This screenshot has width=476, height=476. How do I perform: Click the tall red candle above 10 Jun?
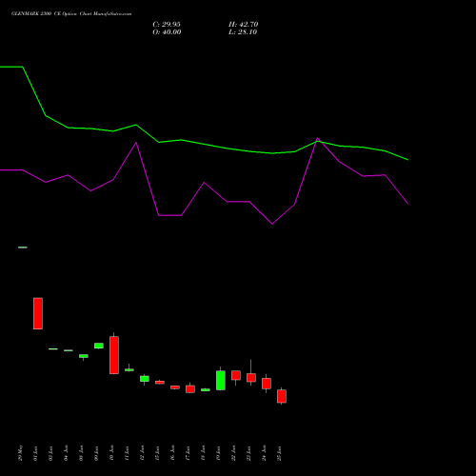114,355
